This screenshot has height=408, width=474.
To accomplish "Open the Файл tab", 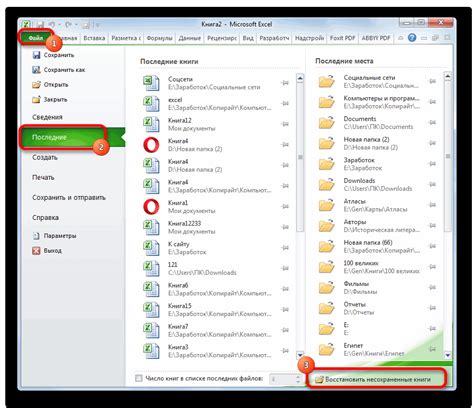I will 36,38.
